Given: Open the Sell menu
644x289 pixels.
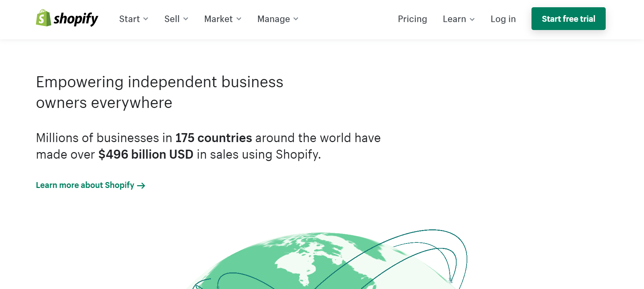Looking at the screenshot, I should tap(172, 19).
